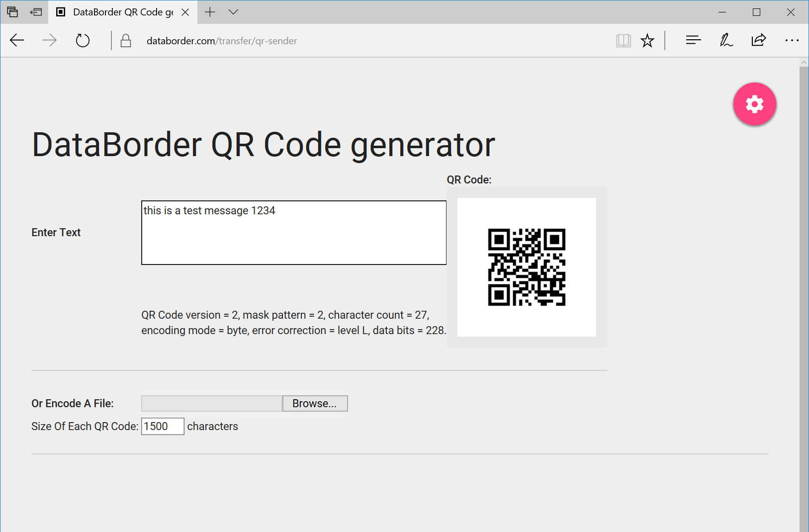
Task: Add page to favorites star icon
Action: click(647, 41)
